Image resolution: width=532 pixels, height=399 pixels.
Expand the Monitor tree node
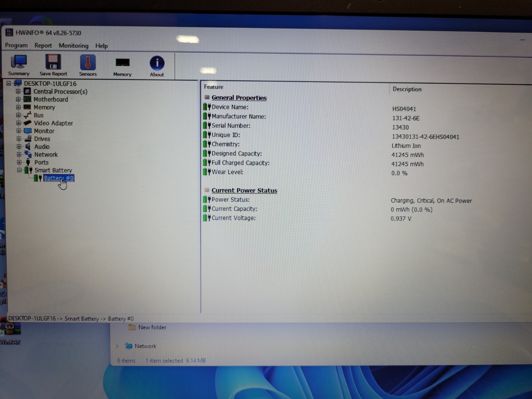click(x=19, y=131)
